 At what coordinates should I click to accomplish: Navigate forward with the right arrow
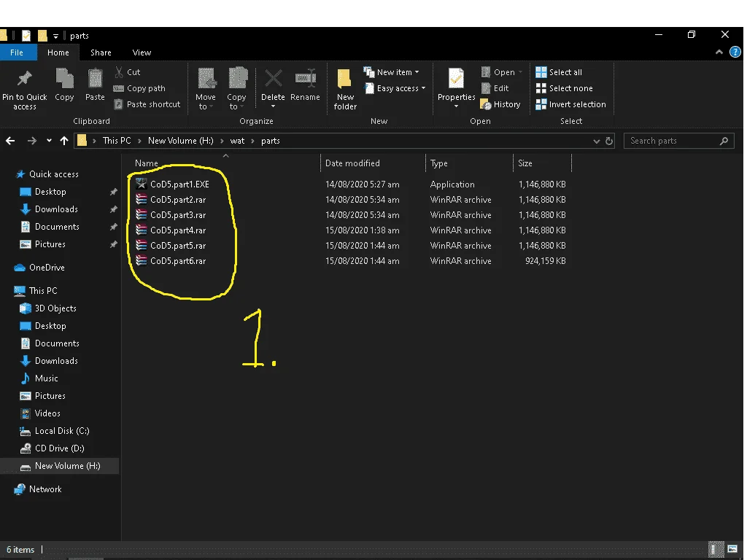(31, 141)
